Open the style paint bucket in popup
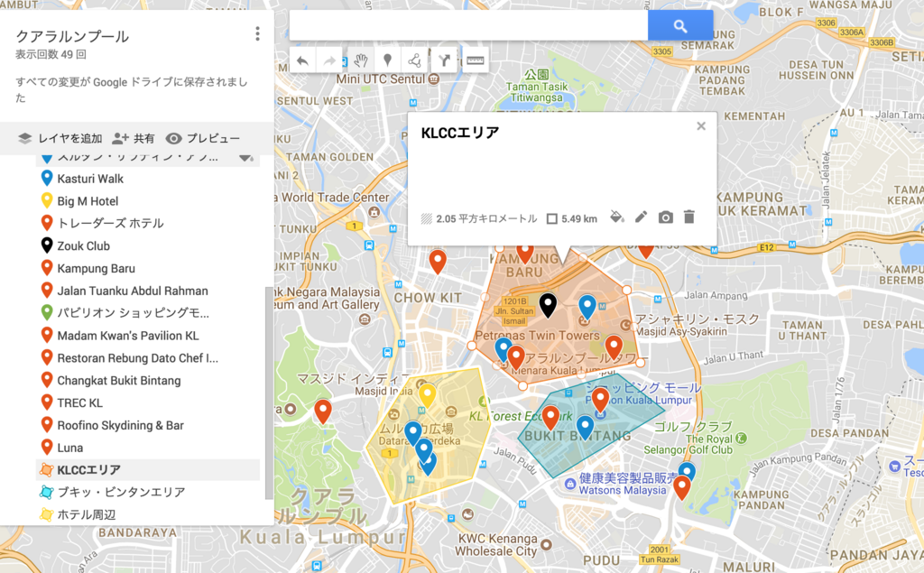This screenshot has width=924, height=573. coord(617,217)
